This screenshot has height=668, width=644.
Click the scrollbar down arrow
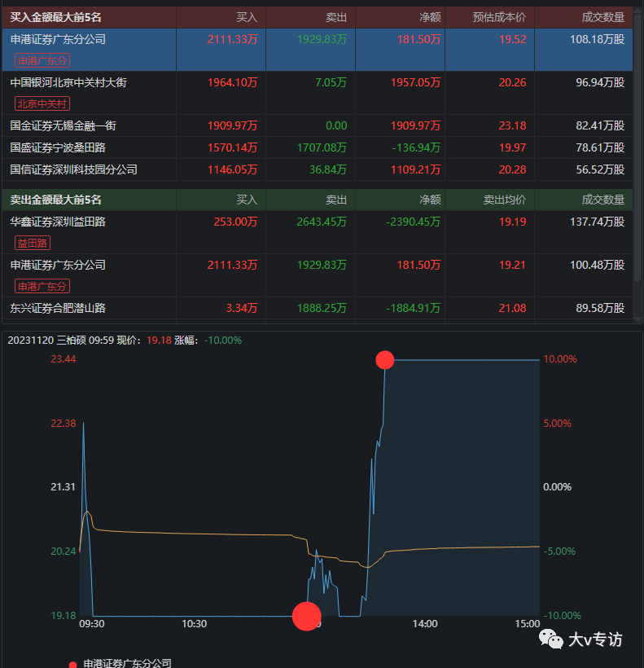(x=637, y=319)
